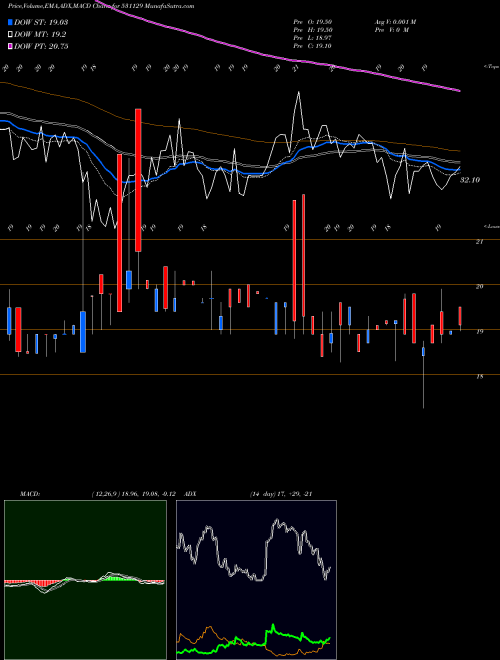Image resolution: width=500 pixels, height=660 pixels.
Task: Click the chart title mentioning MunafaSutra.com
Action: click(101, 6)
